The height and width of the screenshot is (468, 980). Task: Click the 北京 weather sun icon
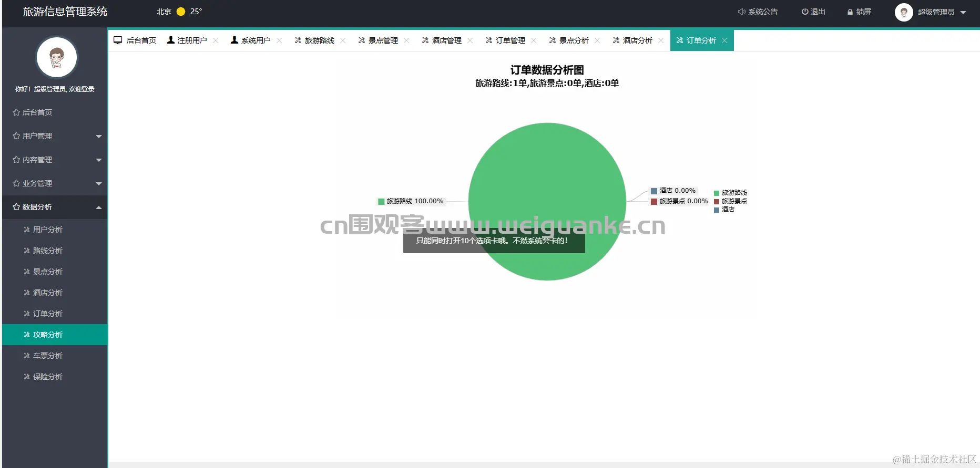click(181, 12)
